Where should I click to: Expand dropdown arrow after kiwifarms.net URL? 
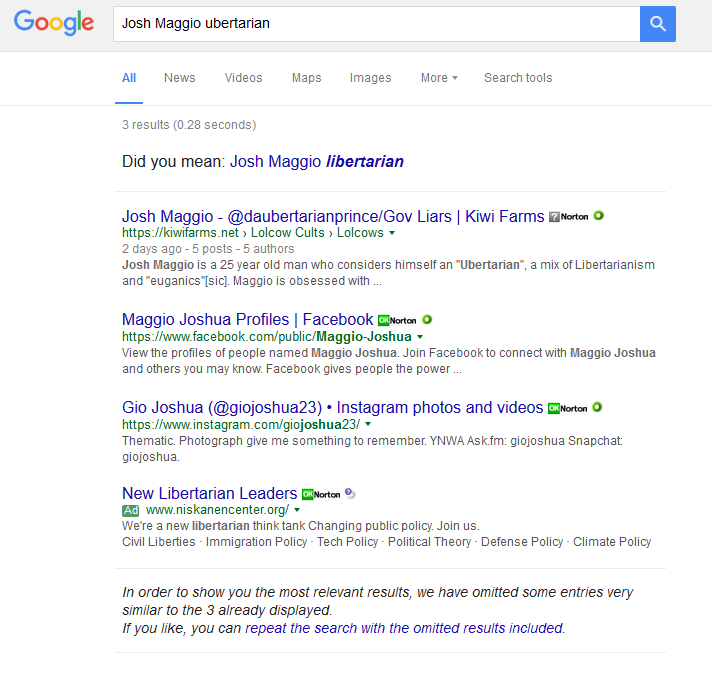pyautogui.click(x=392, y=233)
